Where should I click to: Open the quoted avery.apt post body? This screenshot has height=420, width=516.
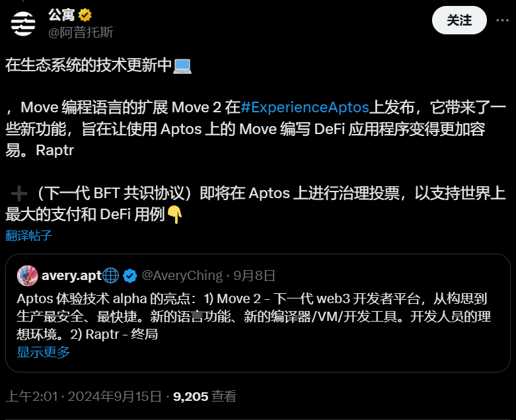point(254,316)
